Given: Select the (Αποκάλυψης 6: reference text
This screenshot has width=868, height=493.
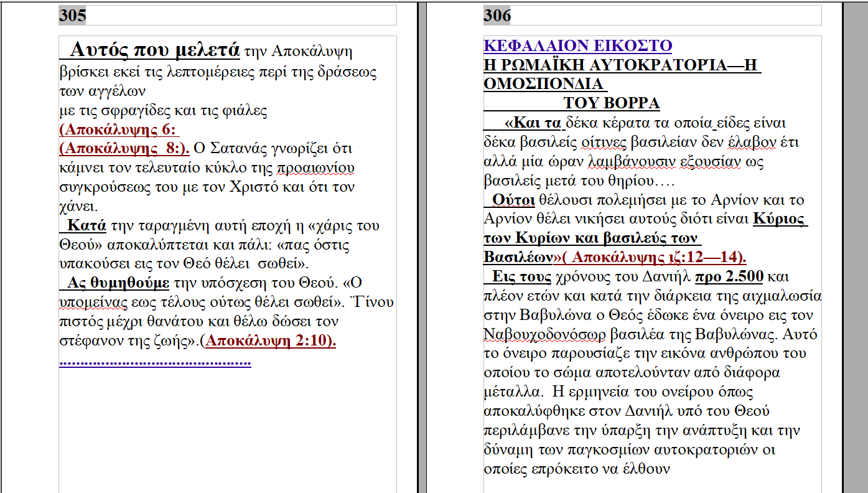Looking at the screenshot, I should (x=119, y=130).
